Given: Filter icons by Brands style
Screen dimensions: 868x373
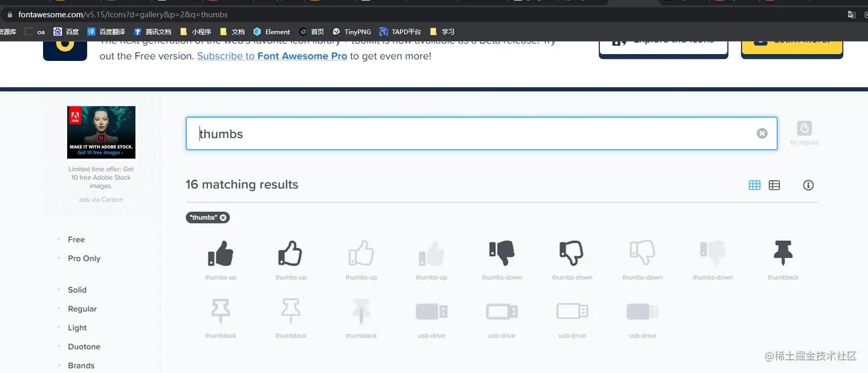Looking at the screenshot, I should click(81, 366).
